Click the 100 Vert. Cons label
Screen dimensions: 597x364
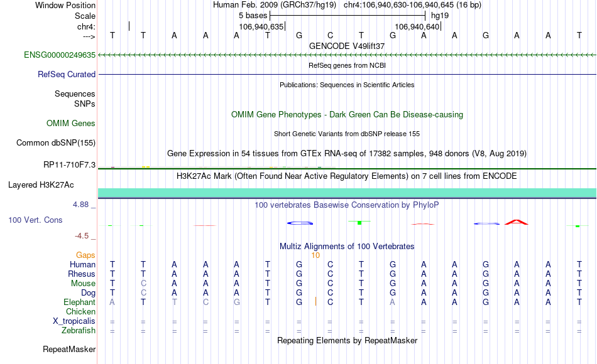(x=35, y=220)
